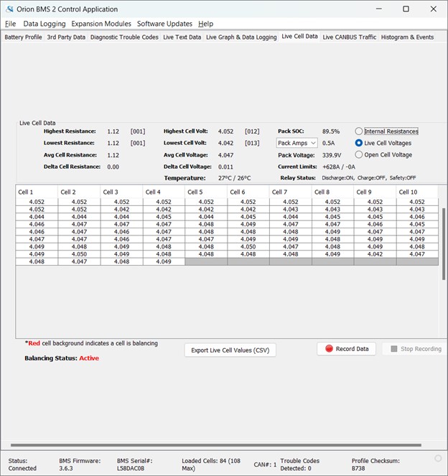This screenshot has height=476, width=448.
Task: Switch to Diagnostic Trouble Codes tab
Action: pyautogui.click(x=124, y=37)
